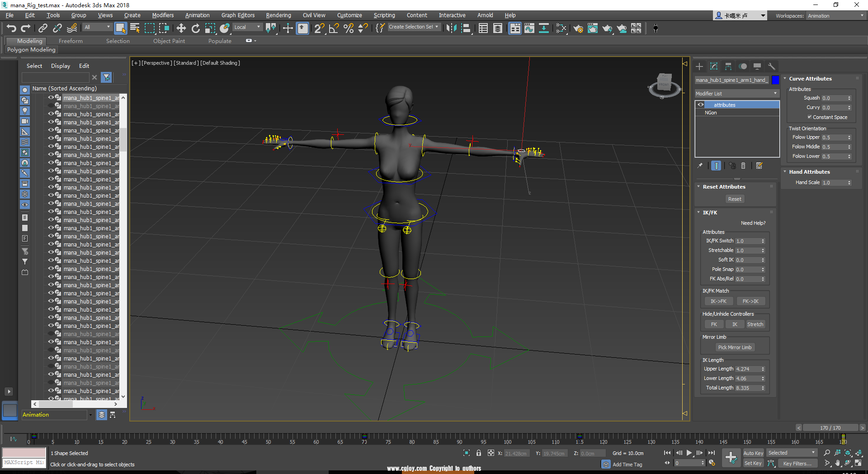Open the Modifiers menu
Image resolution: width=868 pixels, height=474 pixels.
163,15
